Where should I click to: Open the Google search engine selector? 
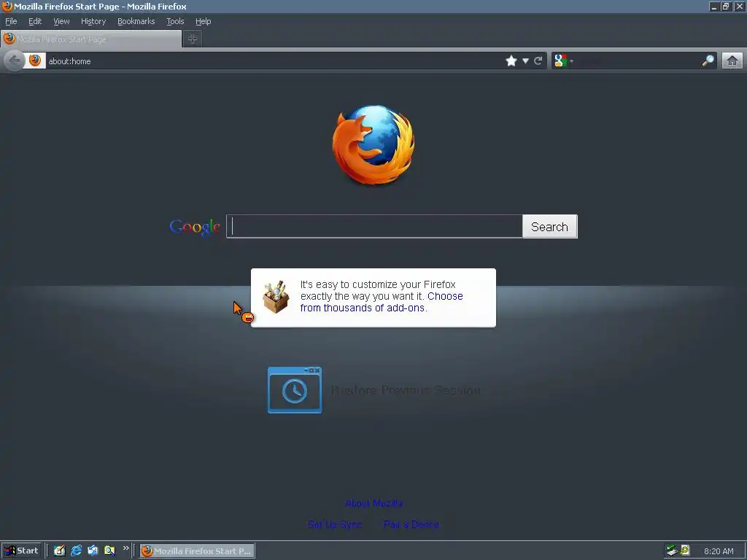tap(564, 61)
